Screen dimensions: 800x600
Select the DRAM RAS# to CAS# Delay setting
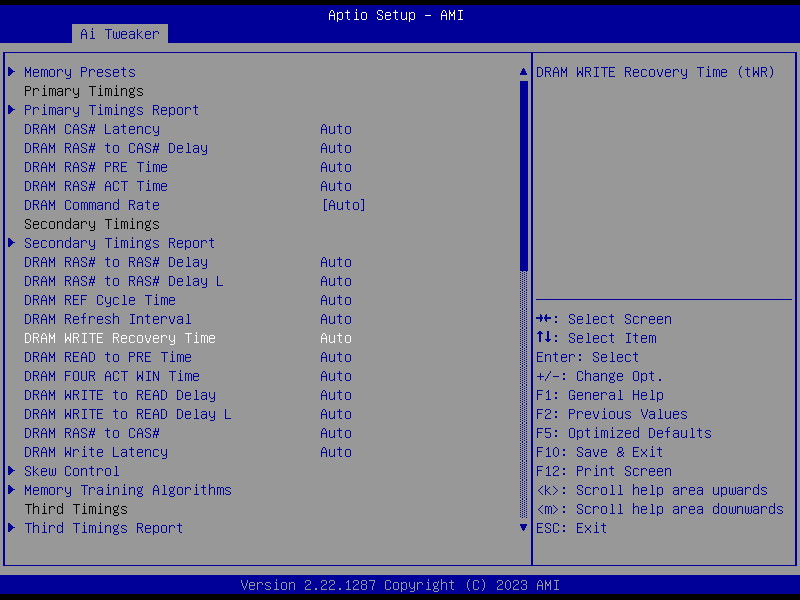coord(116,148)
